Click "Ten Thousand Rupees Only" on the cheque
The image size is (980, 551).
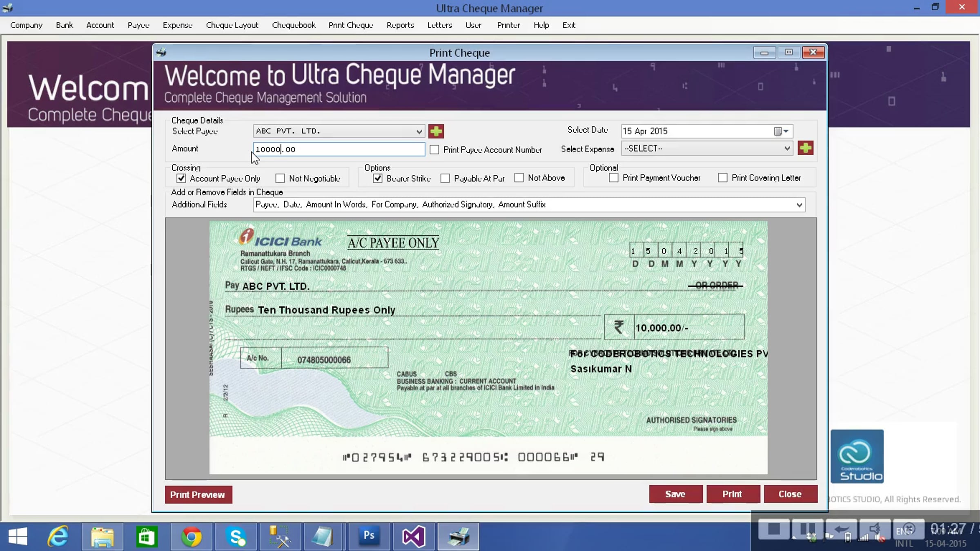click(326, 310)
